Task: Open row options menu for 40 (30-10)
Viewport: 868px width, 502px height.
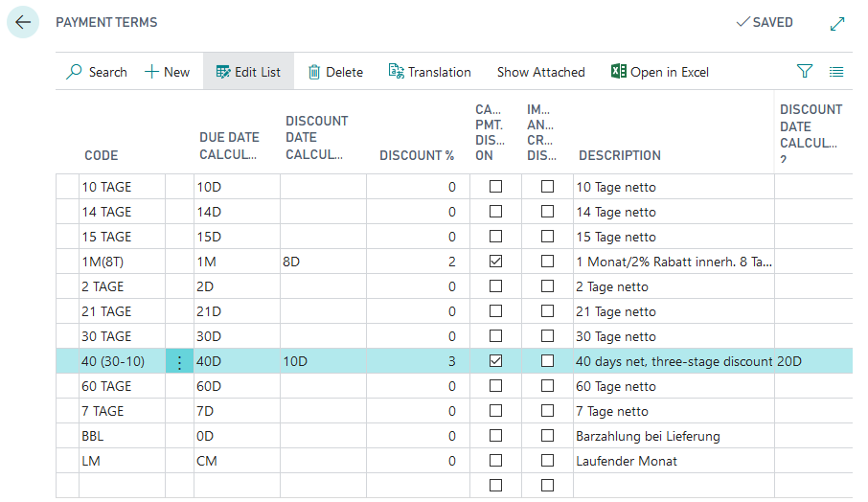Action: click(179, 362)
